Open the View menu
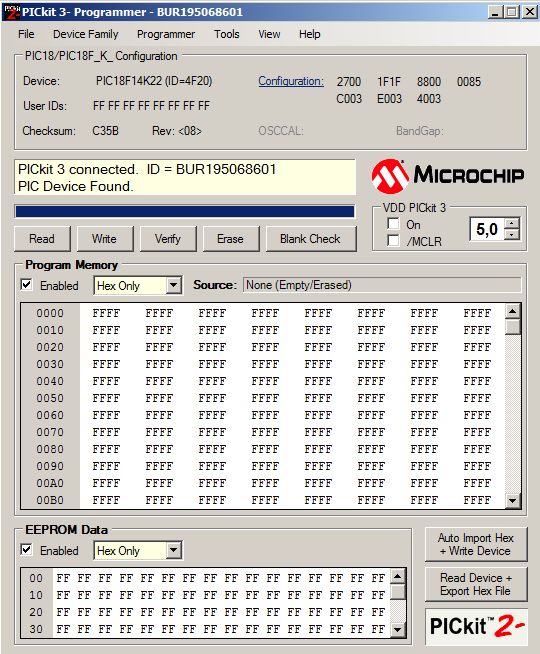540x654 pixels. 269,34
